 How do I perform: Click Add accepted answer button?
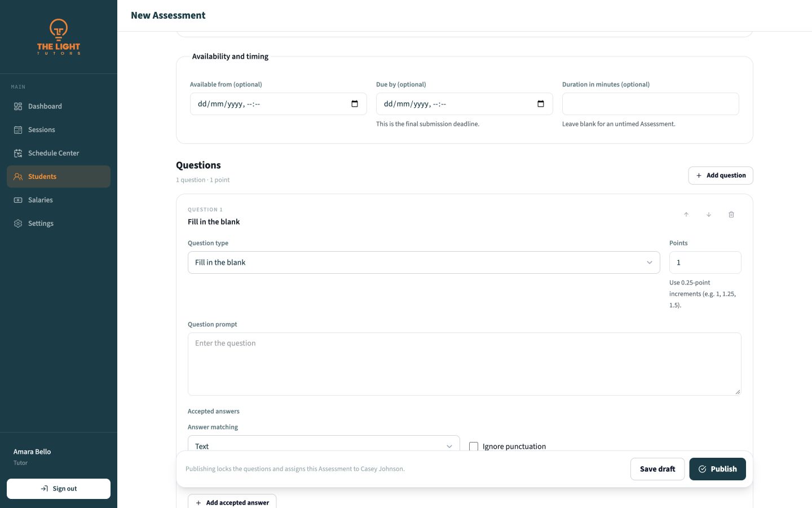pyautogui.click(x=232, y=501)
